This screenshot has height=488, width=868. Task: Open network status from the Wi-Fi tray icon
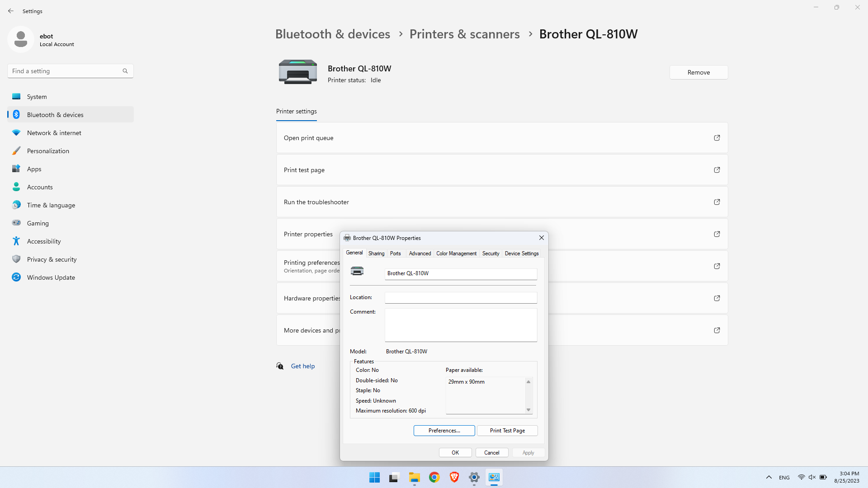[801, 477]
